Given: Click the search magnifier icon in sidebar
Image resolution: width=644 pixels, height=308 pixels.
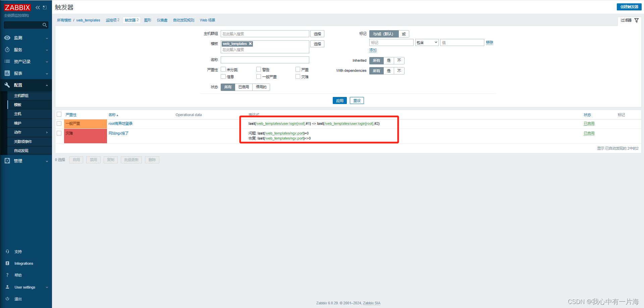Looking at the screenshot, I should point(45,25).
